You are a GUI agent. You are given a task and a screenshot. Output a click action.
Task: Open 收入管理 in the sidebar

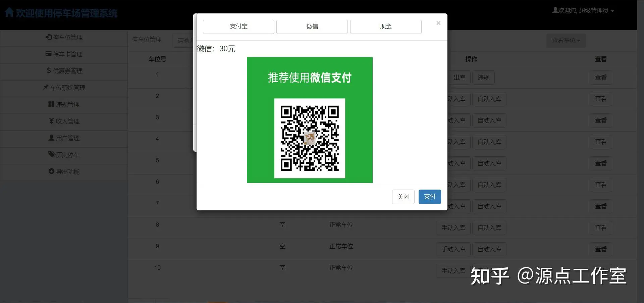pos(64,122)
